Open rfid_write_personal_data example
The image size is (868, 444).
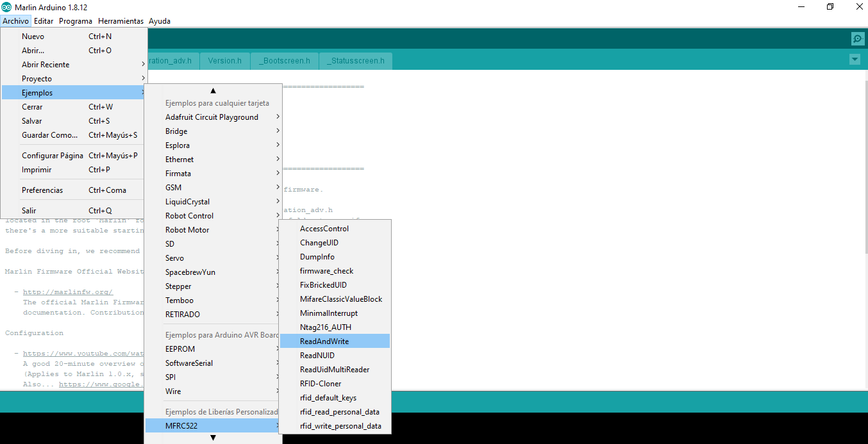[335, 426]
